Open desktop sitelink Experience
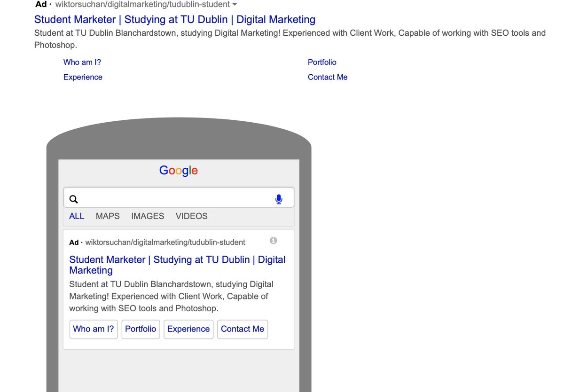Screen dimensions: 564x392 [x=83, y=77]
